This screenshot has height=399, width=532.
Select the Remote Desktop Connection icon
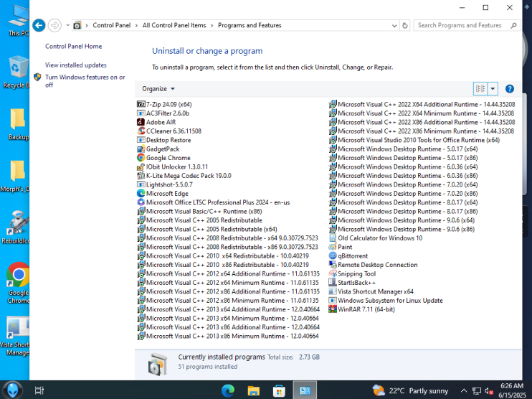click(x=333, y=265)
